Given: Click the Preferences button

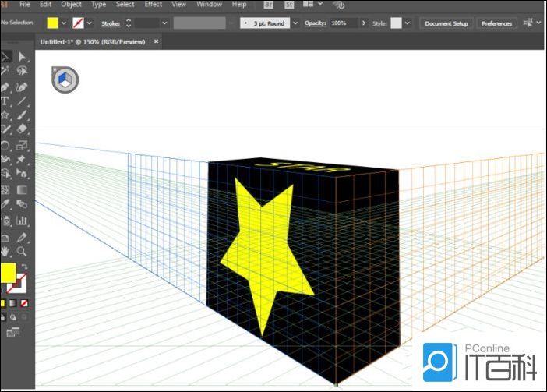Looking at the screenshot, I should [x=496, y=23].
